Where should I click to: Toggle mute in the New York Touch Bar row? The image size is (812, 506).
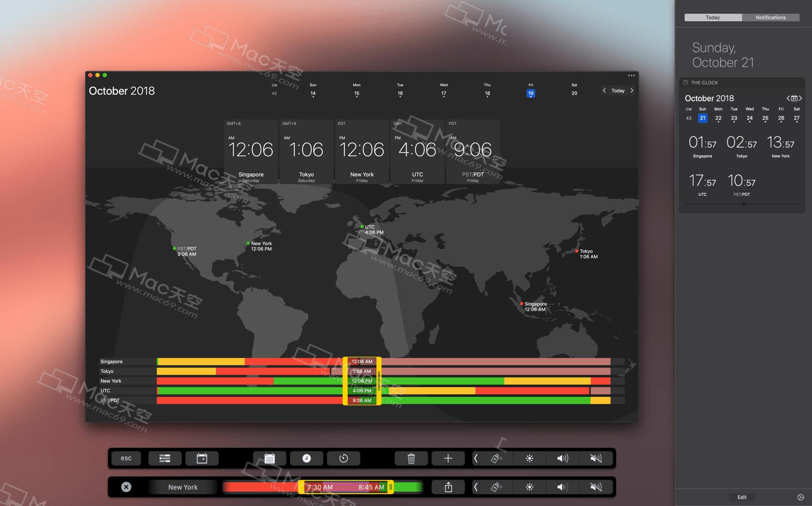pyautogui.click(x=596, y=487)
